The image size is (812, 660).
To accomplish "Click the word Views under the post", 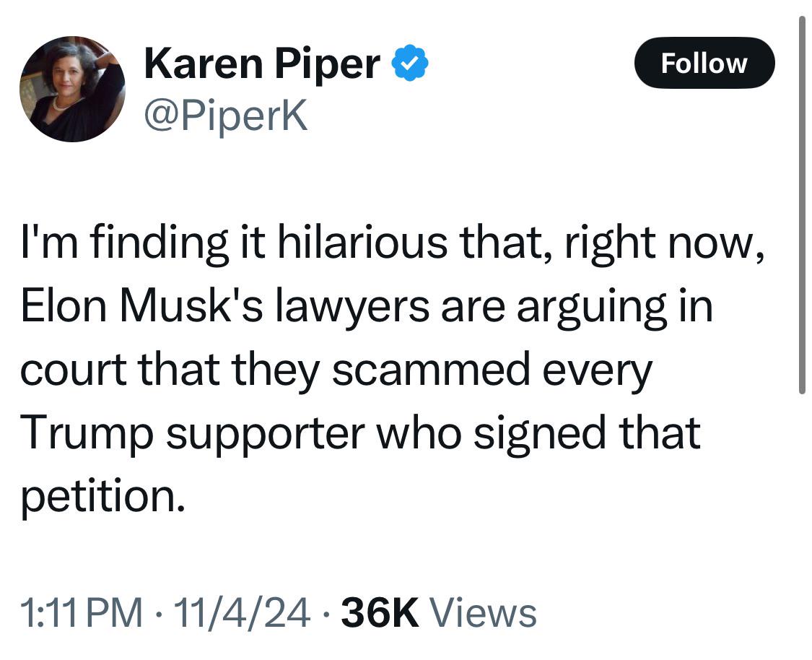I will click(484, 613).
